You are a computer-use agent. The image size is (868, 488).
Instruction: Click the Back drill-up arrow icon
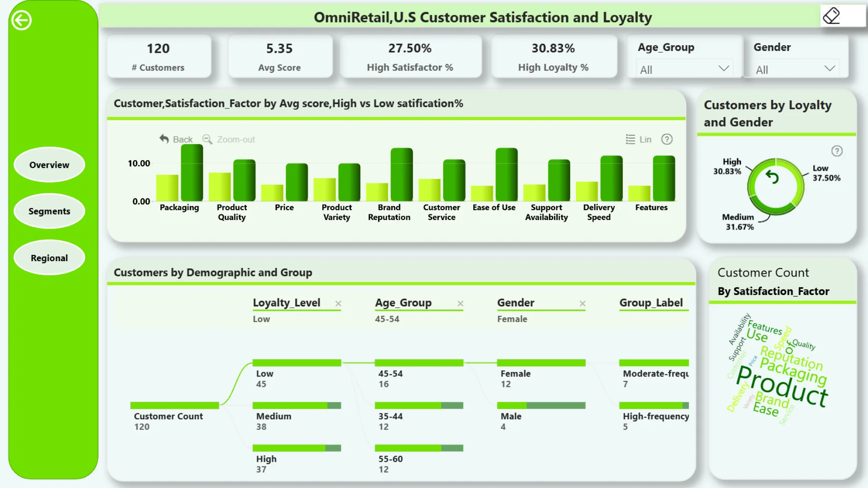coord(164,139)
